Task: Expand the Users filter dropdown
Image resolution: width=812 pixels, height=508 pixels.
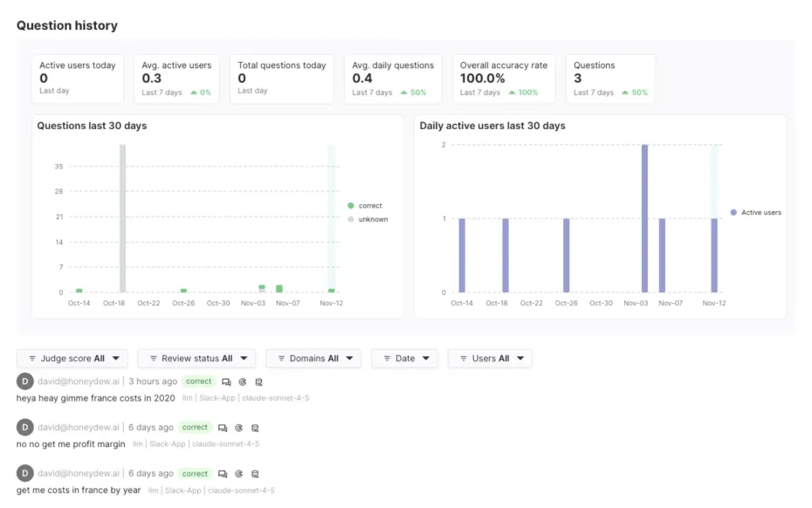Action: pyautogui.click(x=489, y=359)
